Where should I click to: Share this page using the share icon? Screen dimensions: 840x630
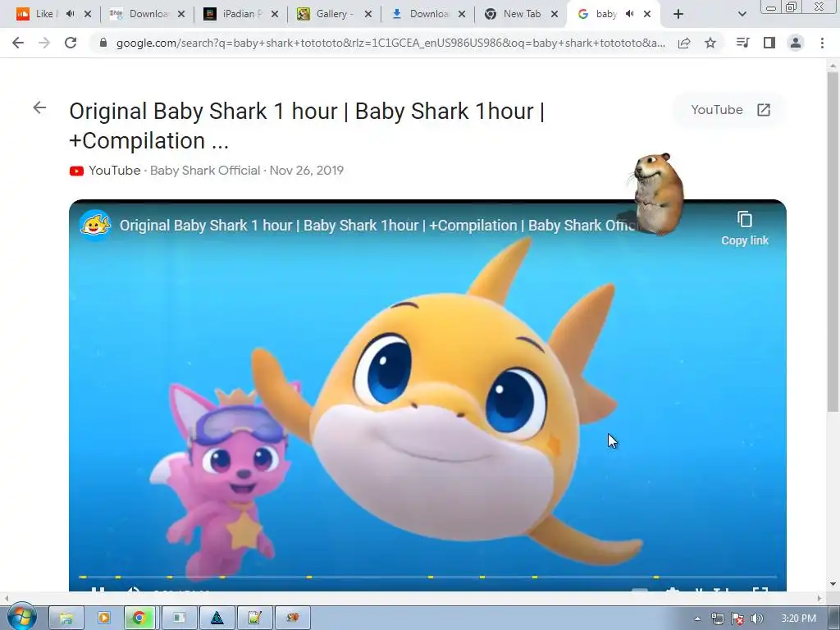coord(684,43)
